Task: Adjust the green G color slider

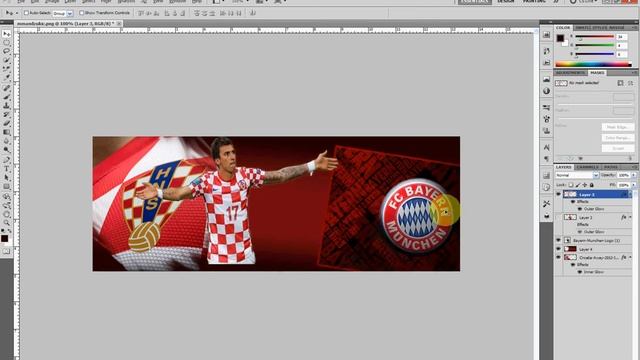Action: [595, 45]
